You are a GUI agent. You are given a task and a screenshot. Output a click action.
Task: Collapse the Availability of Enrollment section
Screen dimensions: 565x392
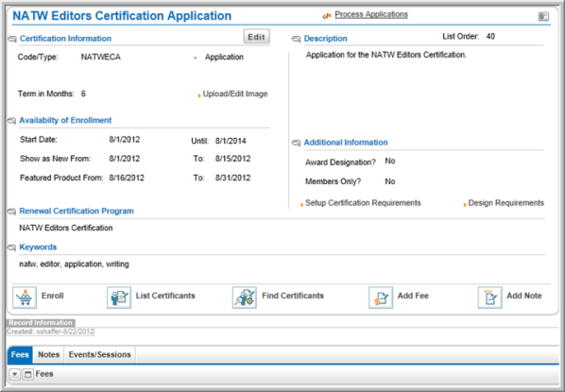point(11,121)
